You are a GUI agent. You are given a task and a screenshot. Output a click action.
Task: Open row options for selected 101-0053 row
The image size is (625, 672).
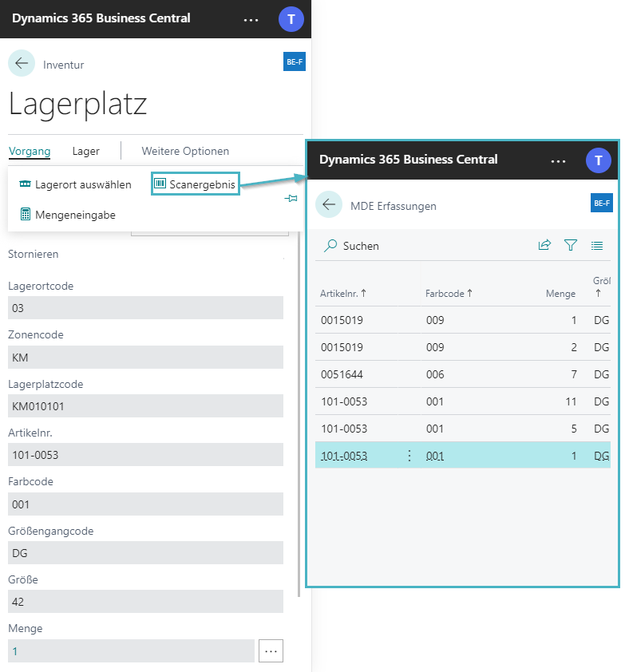tap(409, 456)
